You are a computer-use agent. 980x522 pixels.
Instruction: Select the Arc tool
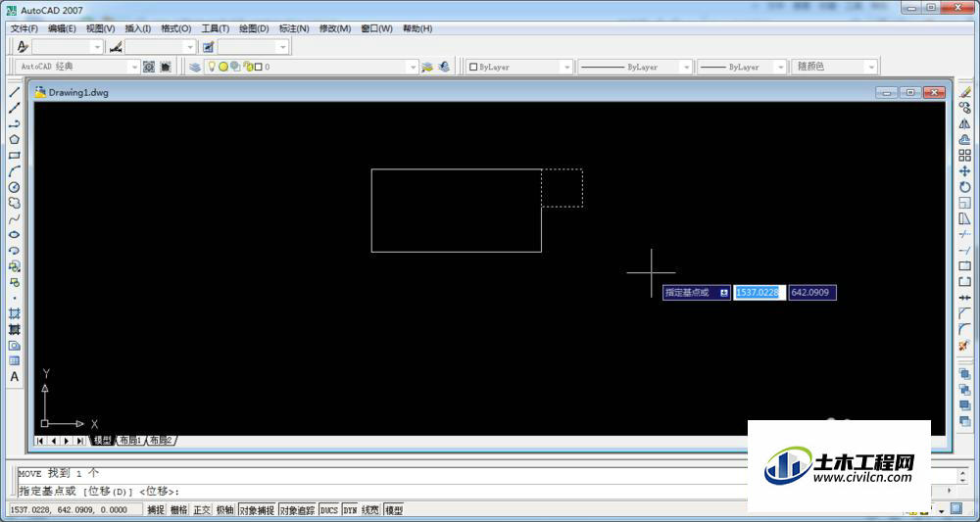[15, 171]
